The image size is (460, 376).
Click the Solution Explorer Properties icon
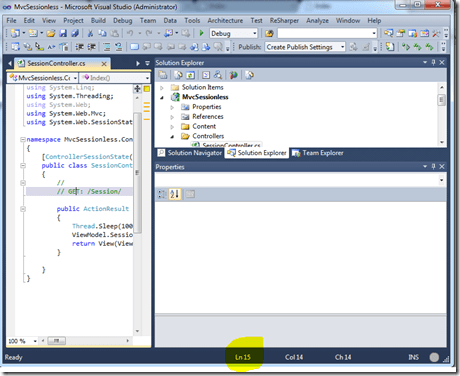[x=163, y=75]
